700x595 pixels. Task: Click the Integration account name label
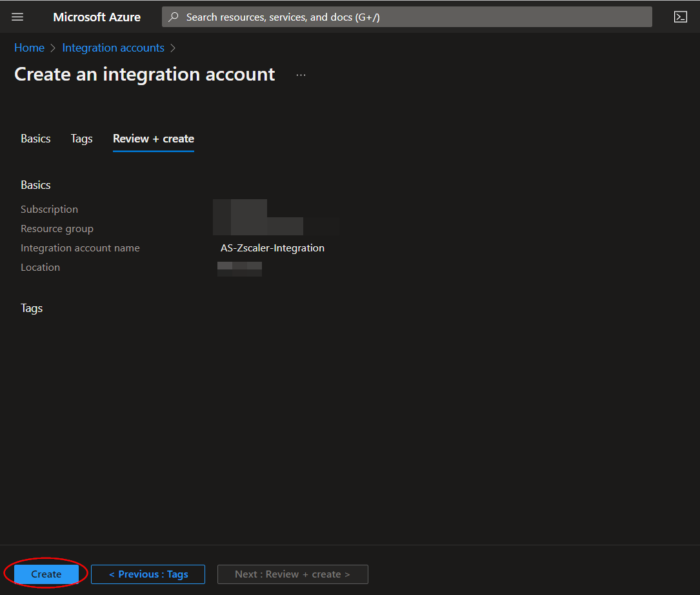point(81,248)
